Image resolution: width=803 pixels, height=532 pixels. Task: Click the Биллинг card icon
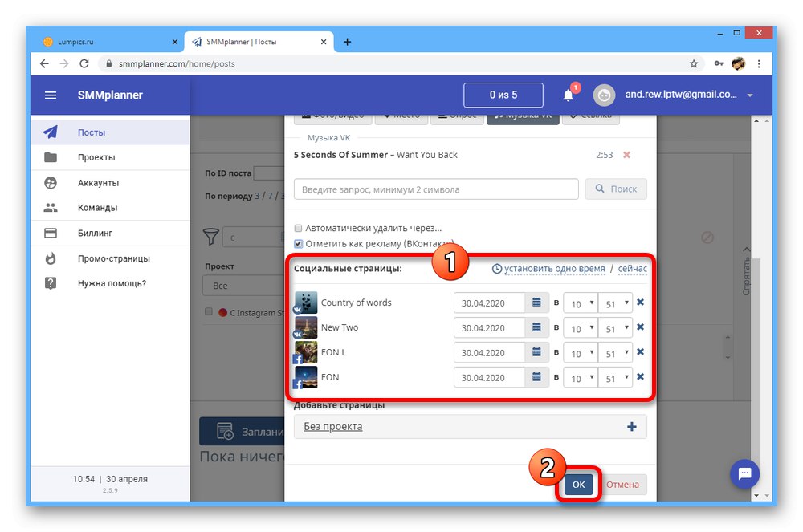click(x=50, y=234)
